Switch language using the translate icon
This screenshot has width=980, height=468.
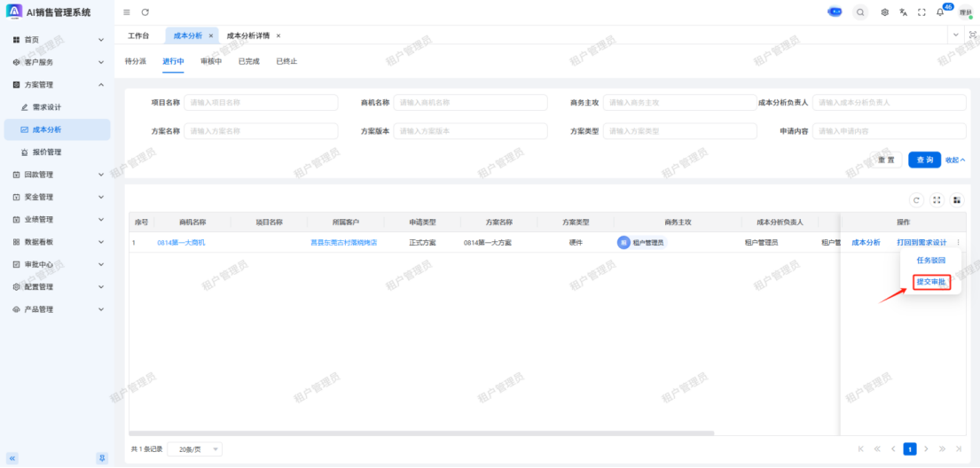point(903,12)
